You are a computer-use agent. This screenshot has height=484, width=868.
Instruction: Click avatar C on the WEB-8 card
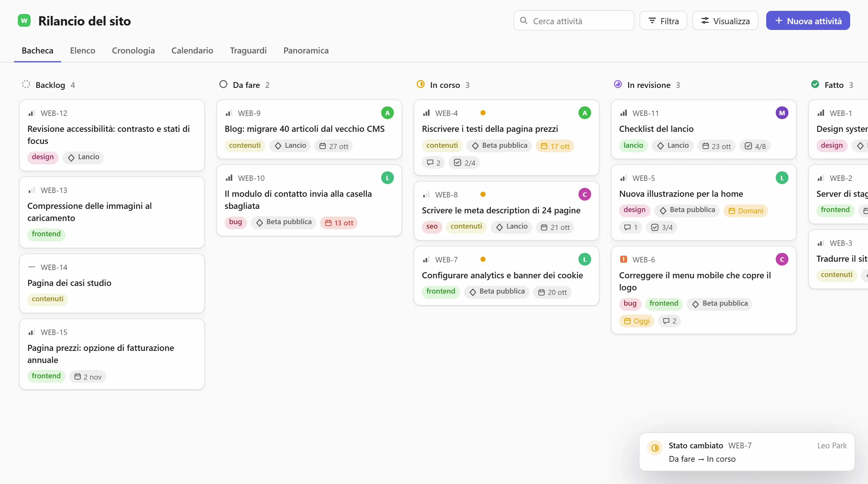tap(584, 194)
